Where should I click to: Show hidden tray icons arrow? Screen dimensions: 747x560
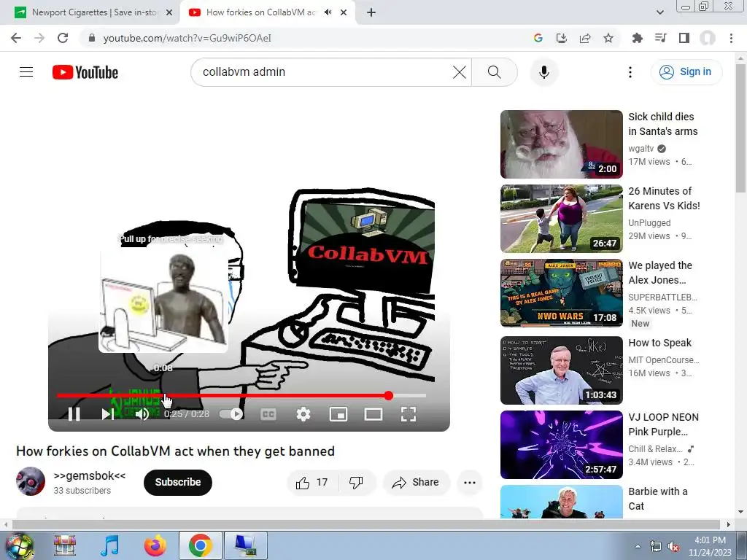click(638, 546)
